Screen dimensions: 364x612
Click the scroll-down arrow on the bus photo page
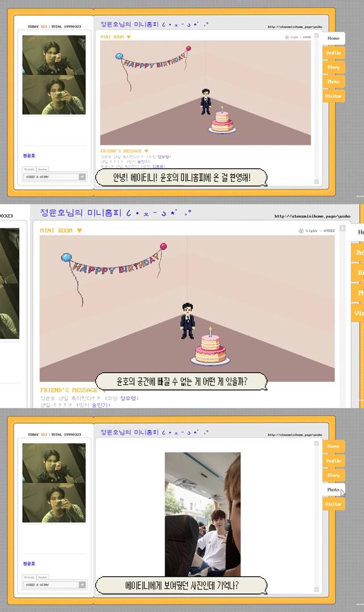click(x=316, y=590)
